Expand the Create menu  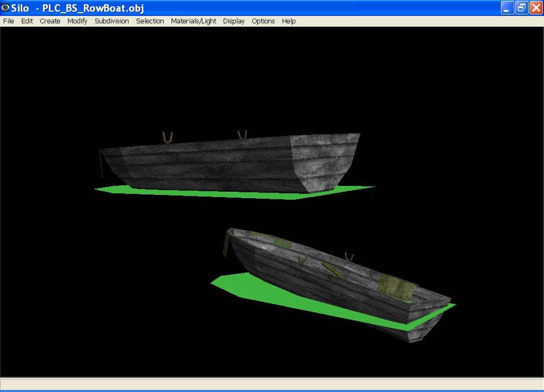pos(50,21)
